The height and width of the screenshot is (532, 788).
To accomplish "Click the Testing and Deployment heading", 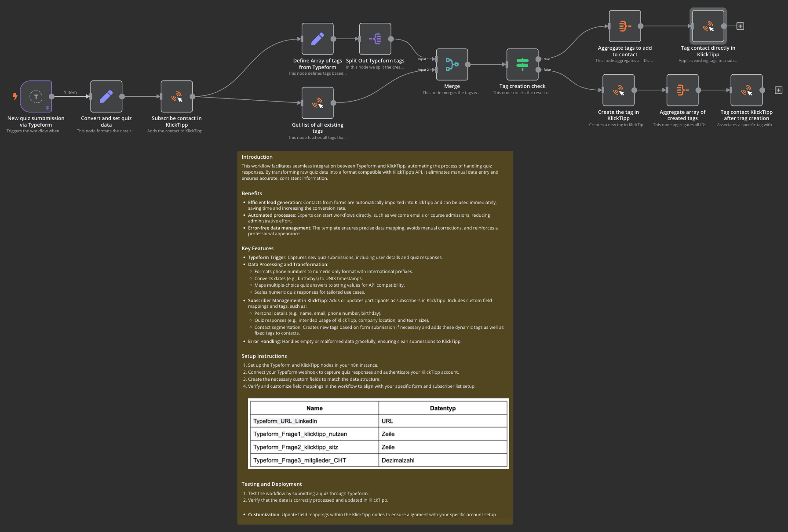I will pos(271,484).
